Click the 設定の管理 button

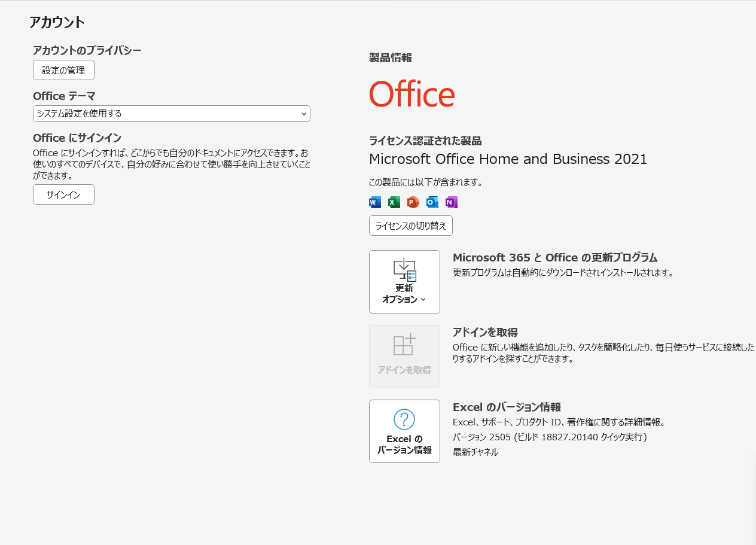pyautogui.click(x=63, y=70)
